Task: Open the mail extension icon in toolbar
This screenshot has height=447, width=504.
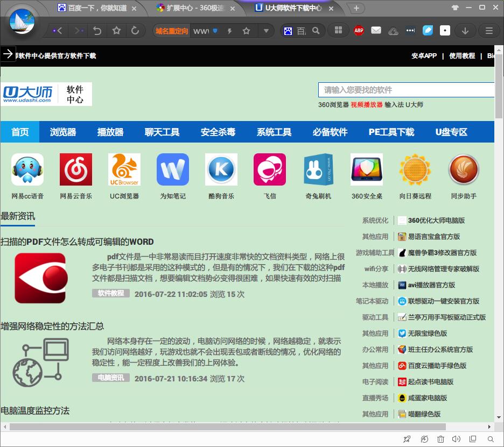Action: tap(376, 31)
